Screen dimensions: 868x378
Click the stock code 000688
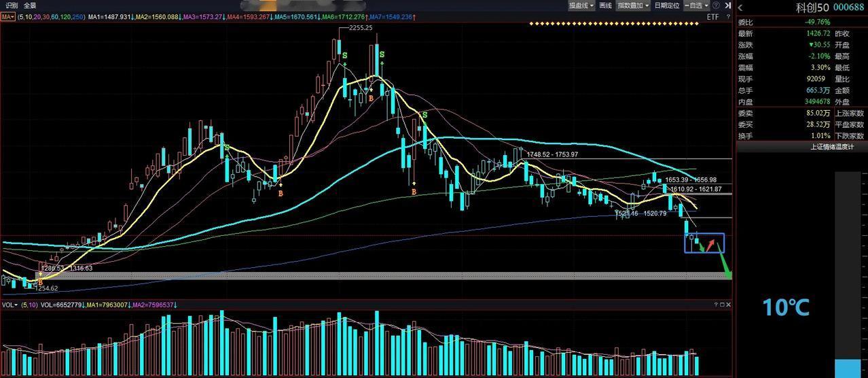(x=849, y=7)
